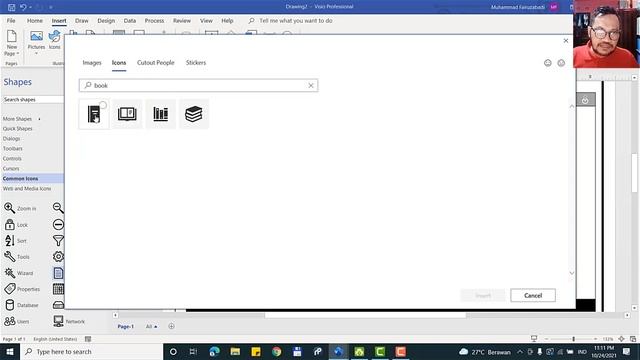Screen dimensions: 640x360
Task: Switch to the Icons tab in dialog
Action: click(119, 62)
